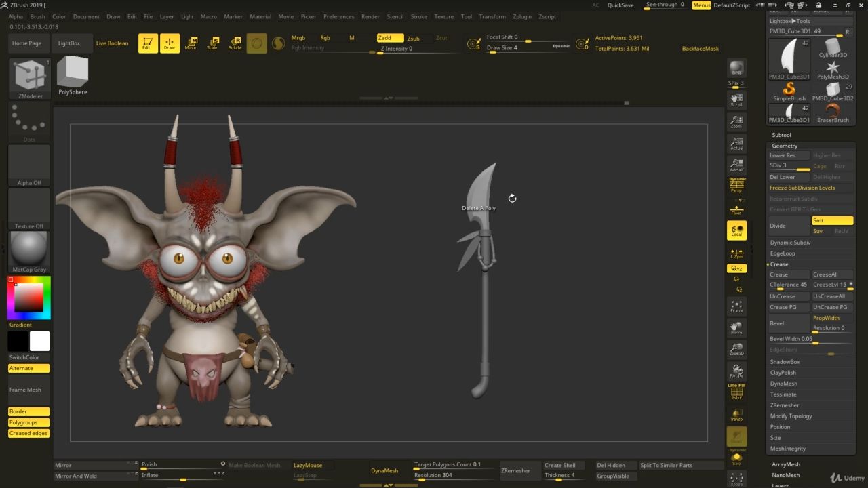Open the Alpha menu
The image size is (868, 488).
click(16, 16)
